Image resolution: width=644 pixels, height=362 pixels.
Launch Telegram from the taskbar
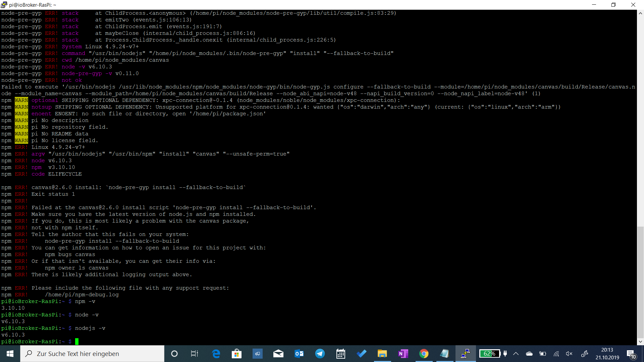tap(320, 354)
